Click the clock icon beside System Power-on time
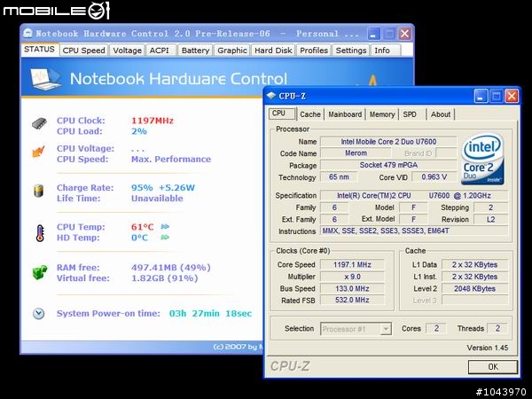The height and width of the screenshot is (399, 532). pos(39,314)
